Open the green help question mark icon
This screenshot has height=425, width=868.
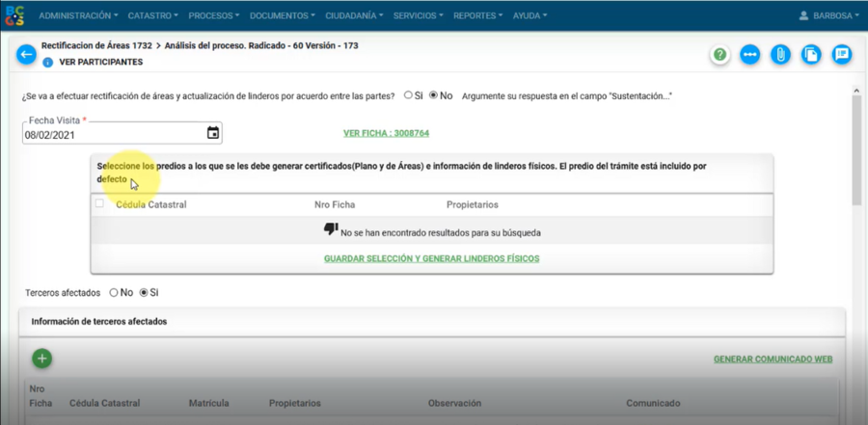[720, 55]
